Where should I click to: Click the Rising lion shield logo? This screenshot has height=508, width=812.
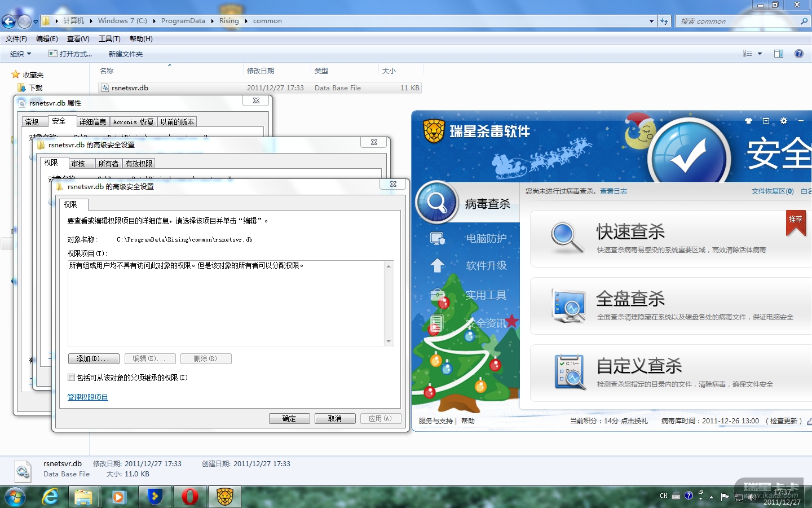pos(434,132)
